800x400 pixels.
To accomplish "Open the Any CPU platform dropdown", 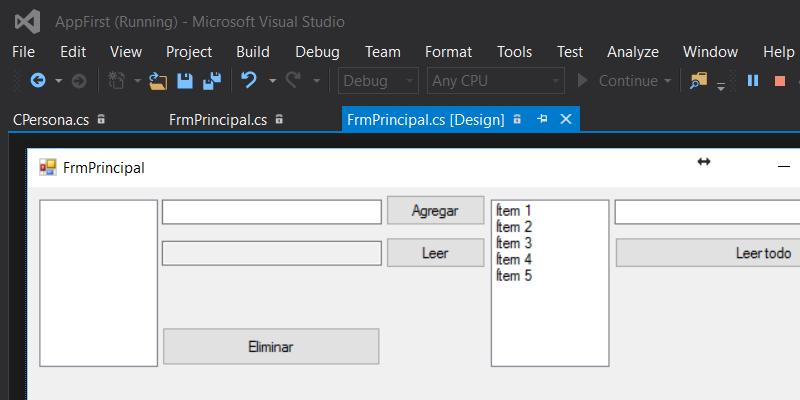I will pyautogui.click(x=495, y=81).
